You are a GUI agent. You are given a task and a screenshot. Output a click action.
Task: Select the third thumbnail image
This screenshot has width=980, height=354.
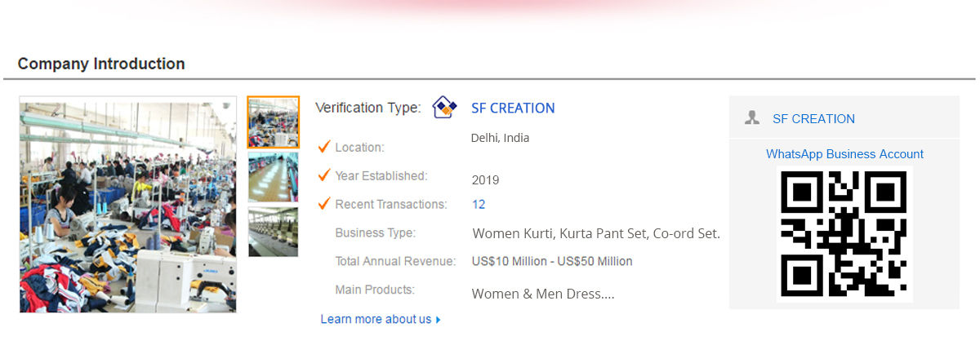273,231
